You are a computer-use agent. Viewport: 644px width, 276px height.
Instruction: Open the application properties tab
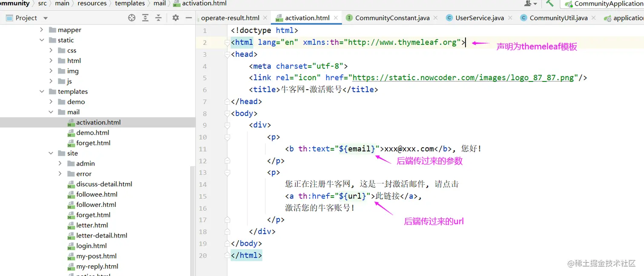click(624, 18)
